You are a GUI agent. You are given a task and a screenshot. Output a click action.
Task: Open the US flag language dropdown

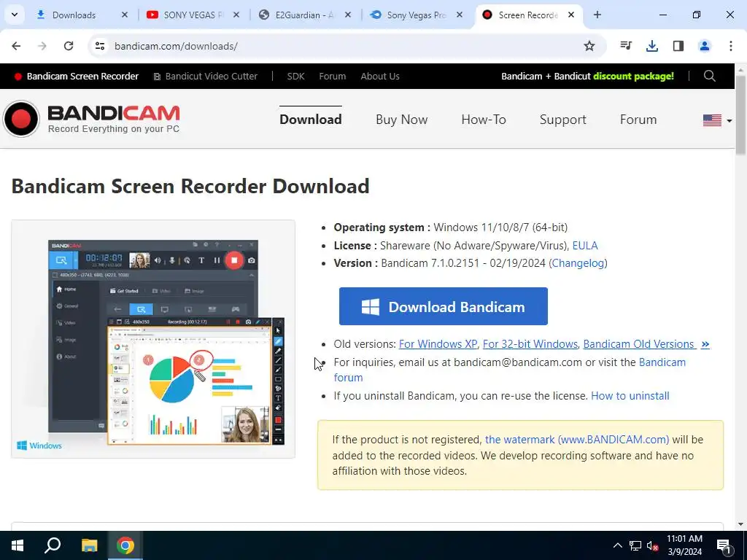click(718, 120)
